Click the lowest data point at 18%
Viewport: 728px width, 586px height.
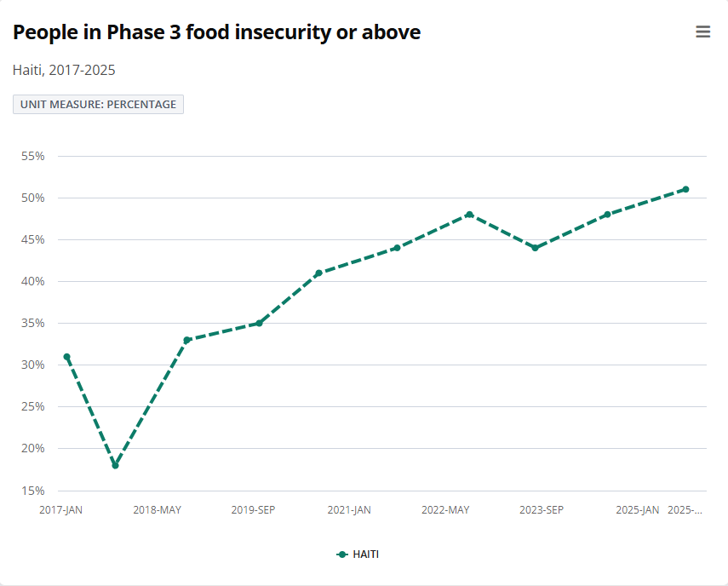tap(115, 465)
